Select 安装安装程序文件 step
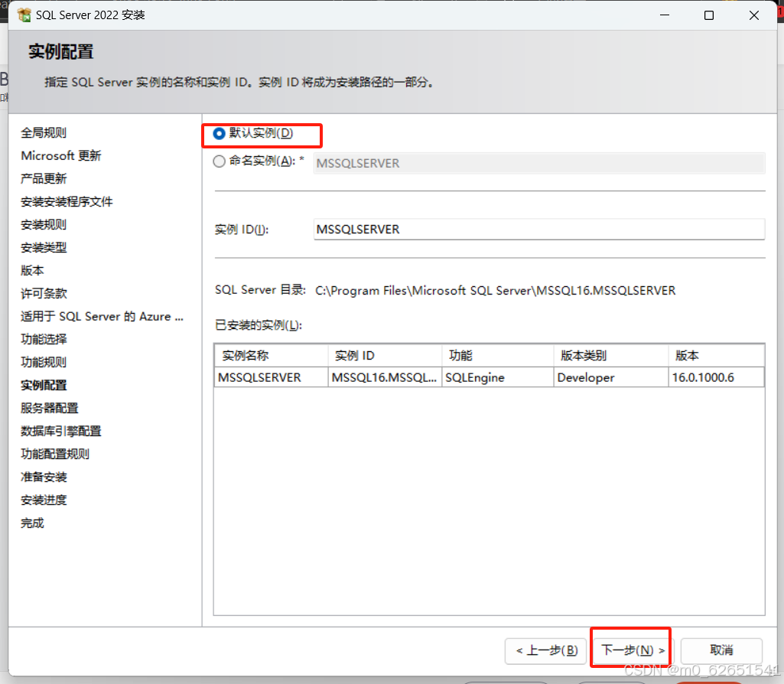The height and width of the screenshot is (684, 784). click(67, 201)
